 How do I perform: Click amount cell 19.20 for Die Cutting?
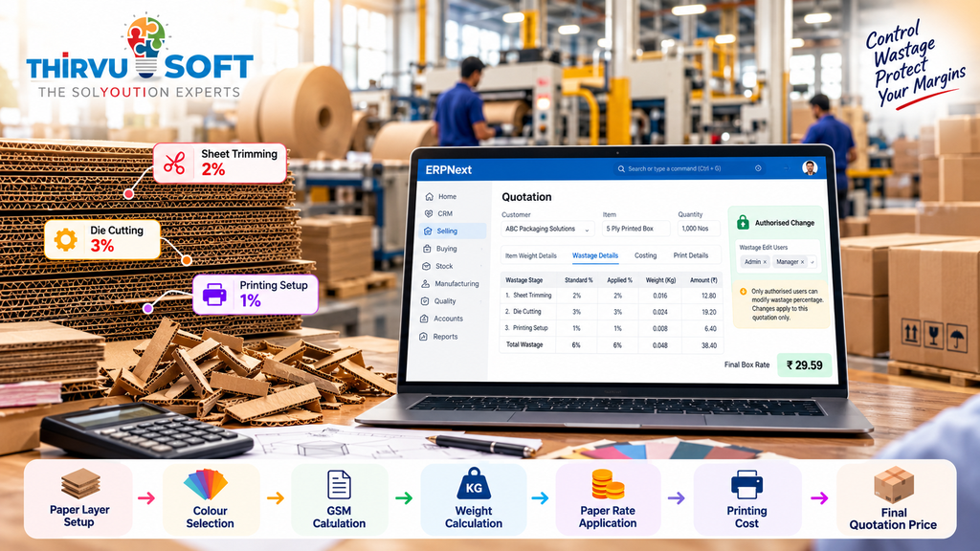click(709, 313)
